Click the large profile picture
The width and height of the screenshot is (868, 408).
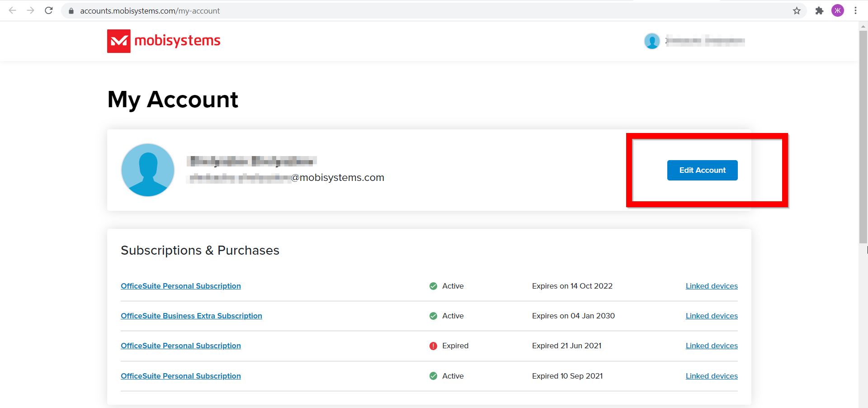(148, 170)
